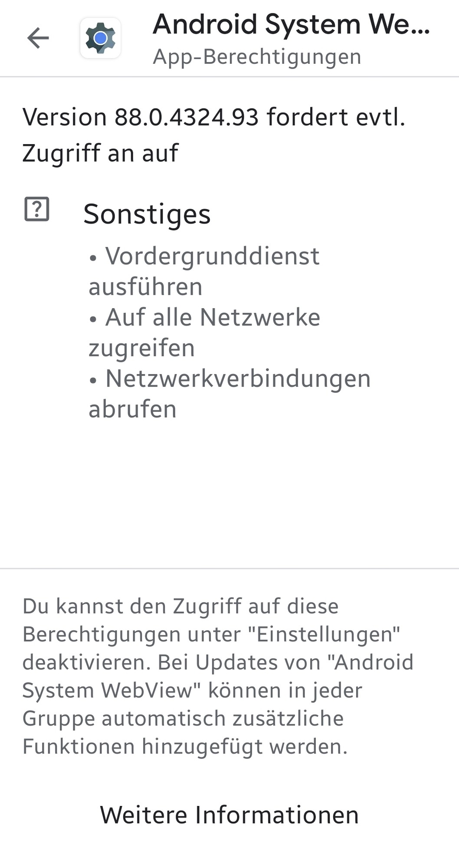Image resolution: width=459 pixels, height=868 pixels.
Task: Click the Version 88.0.4324.93 text
Action: 141,117
